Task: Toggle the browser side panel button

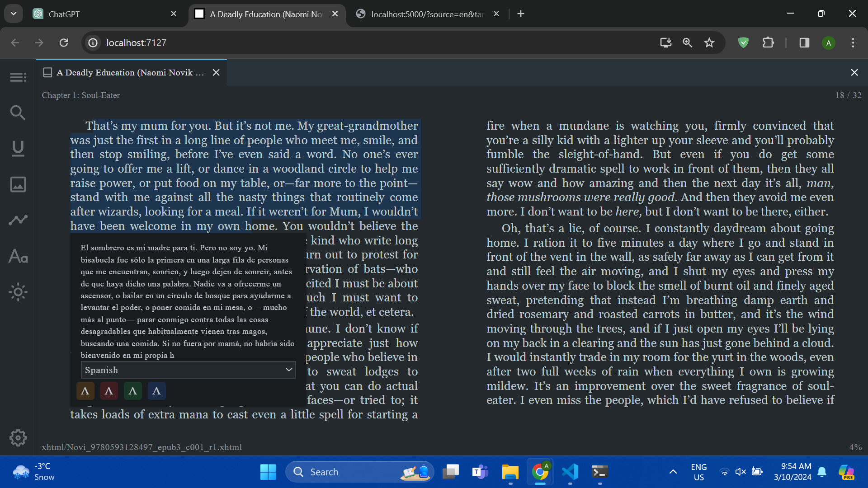Action: [804, 43]
